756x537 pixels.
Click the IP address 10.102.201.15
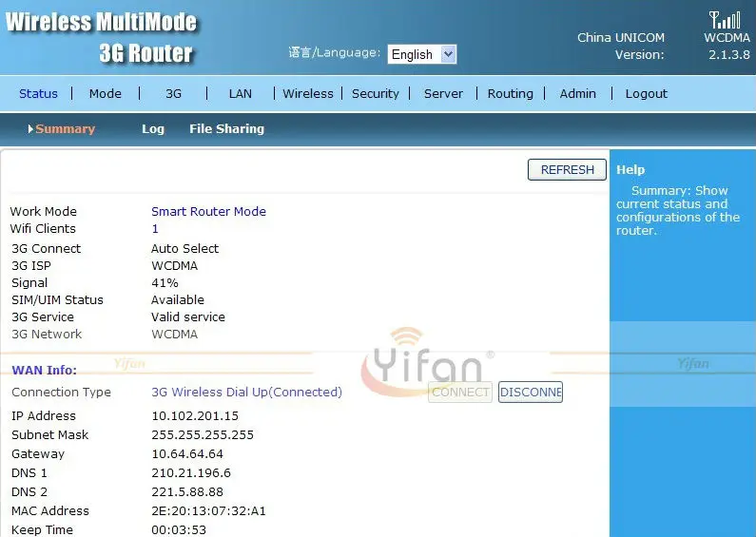pyautogui.click(x=195, y=415)
